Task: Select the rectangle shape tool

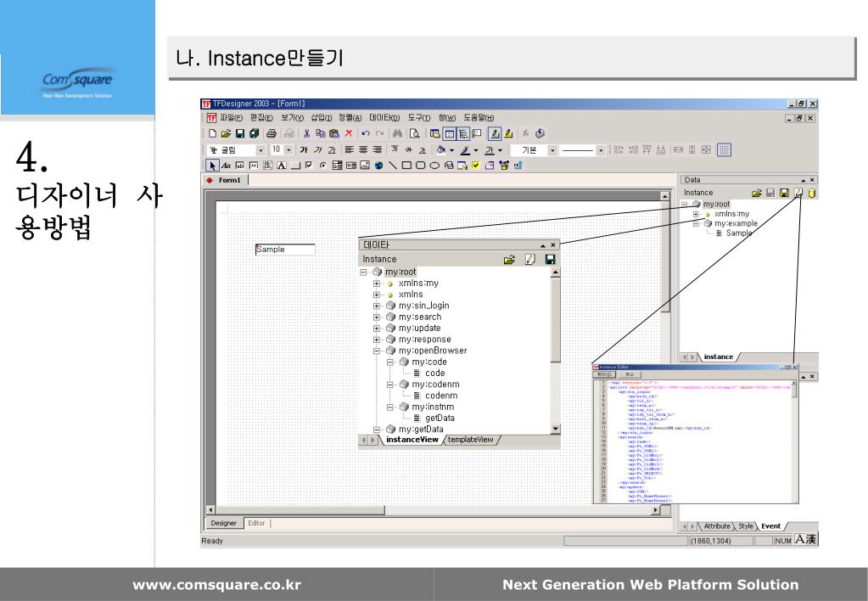Action: coord(407,165)
